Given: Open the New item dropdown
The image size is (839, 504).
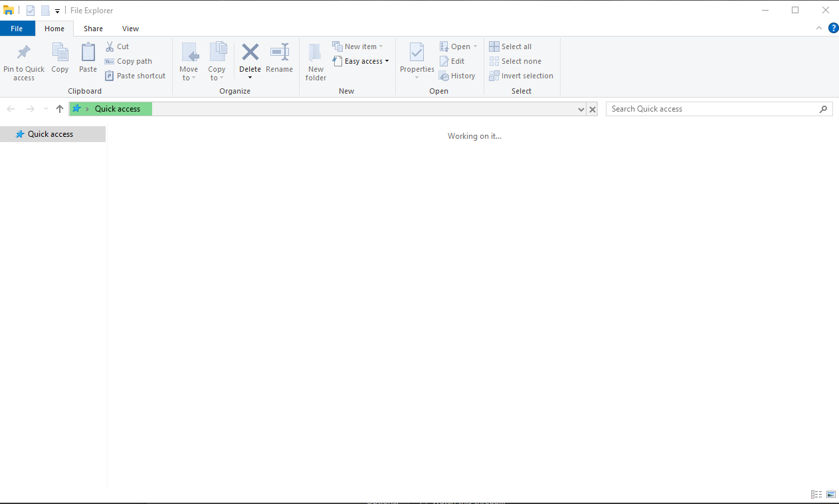Looking at the screenshot, I should point(359,46).
